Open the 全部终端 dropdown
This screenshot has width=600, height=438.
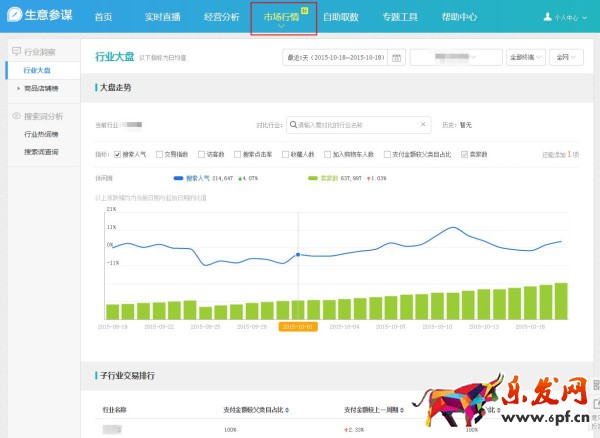pos(525,57)
